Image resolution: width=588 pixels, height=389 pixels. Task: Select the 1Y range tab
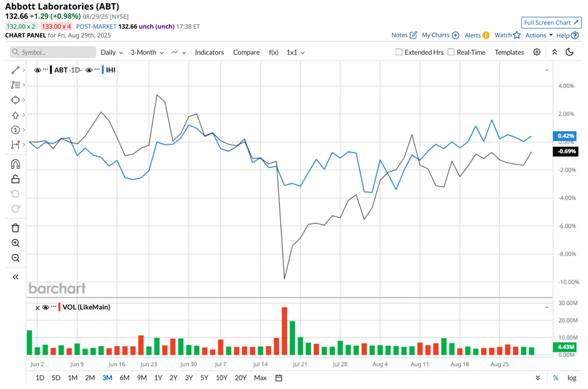click(158, 378)
